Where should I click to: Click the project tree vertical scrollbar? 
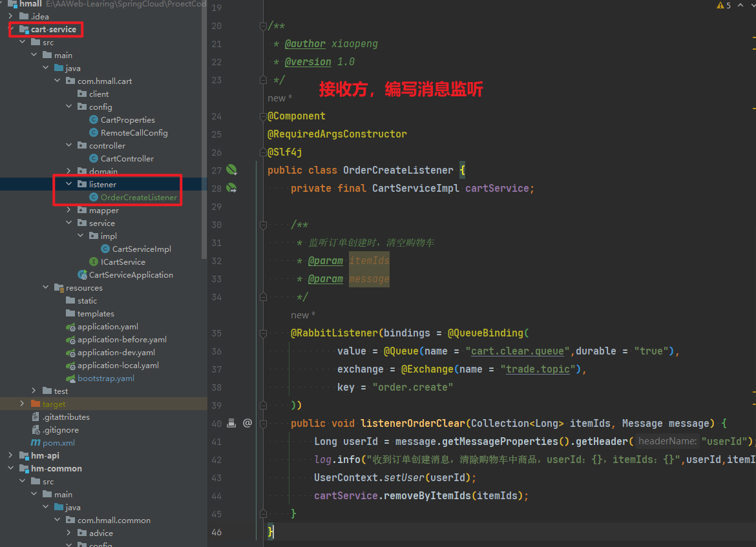[204, 129]
